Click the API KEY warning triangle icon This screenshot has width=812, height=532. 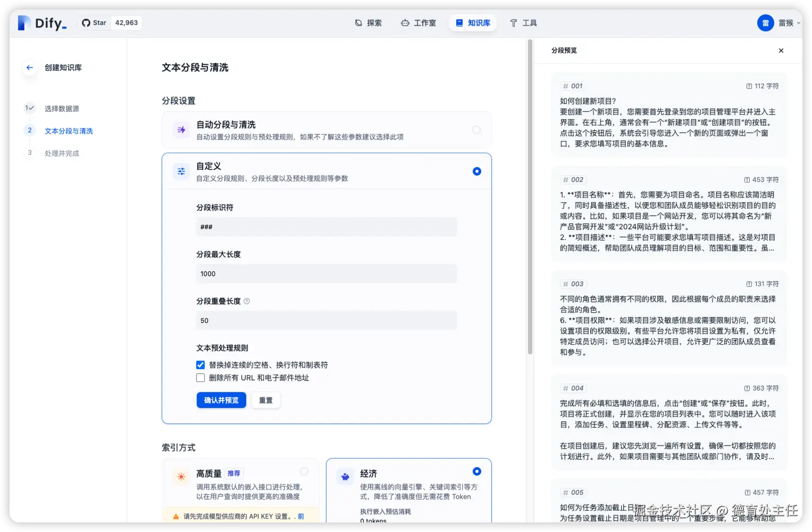click(x=176, y=517)
